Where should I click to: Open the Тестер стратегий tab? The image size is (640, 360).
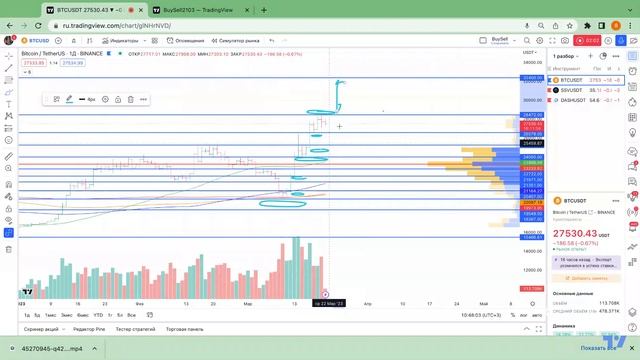[135, 329]
